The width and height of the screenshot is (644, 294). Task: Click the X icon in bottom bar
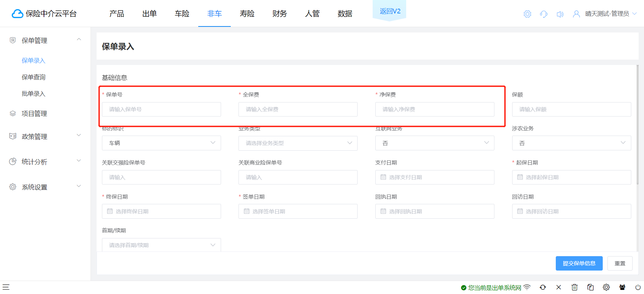coord(558,287)
